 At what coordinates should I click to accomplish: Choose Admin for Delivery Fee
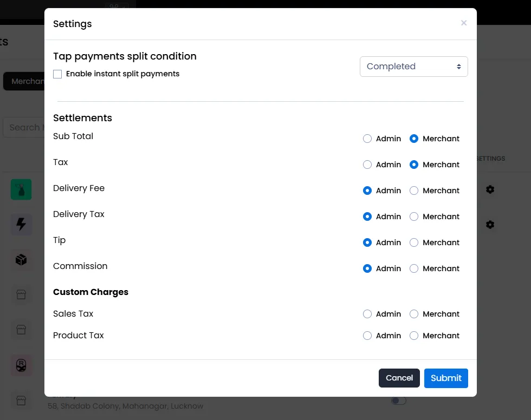click(367, 191)
